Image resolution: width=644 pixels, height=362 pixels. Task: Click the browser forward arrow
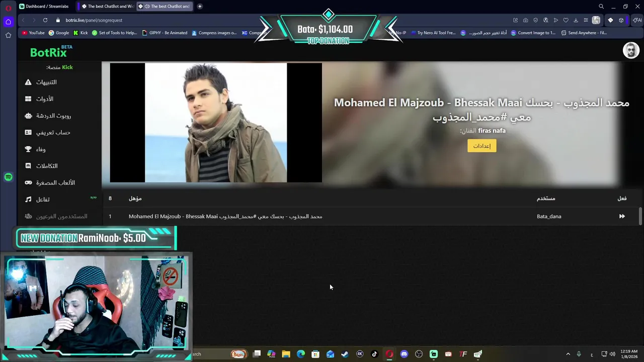34,20
